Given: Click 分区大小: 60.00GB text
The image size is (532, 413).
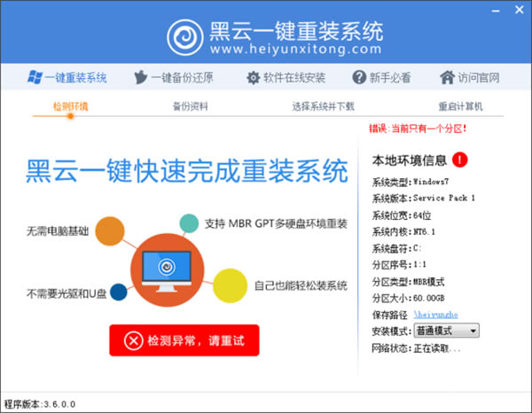Looking at the screenshot, I should coord(408,298).
